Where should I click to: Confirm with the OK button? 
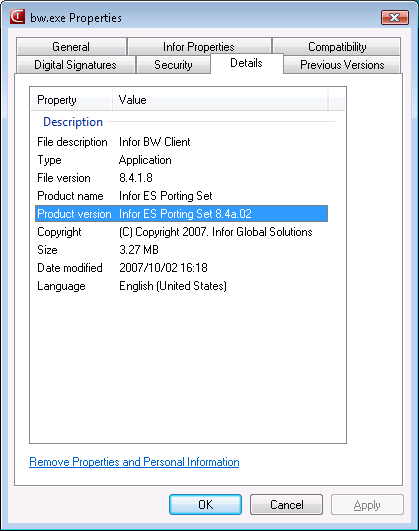pyautogui.click(x=205, y=505)
